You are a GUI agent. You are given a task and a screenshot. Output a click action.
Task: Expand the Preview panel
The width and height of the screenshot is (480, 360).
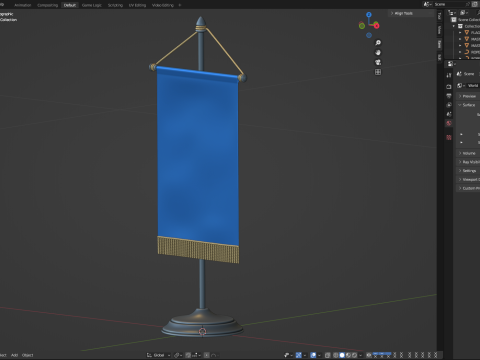[x=468, y=96]
